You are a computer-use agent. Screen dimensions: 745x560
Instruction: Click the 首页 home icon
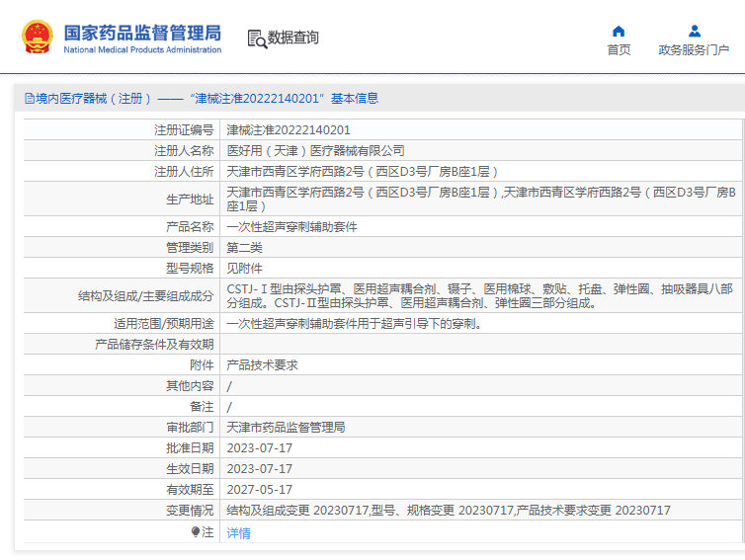click(x=619, y=32)
